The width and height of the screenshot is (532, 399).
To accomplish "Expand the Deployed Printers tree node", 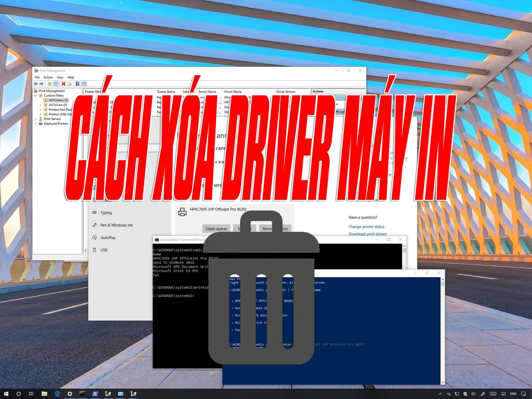I will click(36, 124).
